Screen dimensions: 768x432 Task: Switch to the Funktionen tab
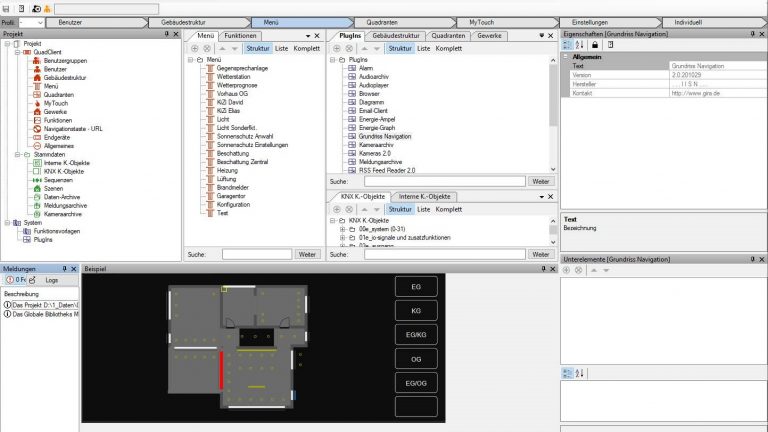click(240, 35)
